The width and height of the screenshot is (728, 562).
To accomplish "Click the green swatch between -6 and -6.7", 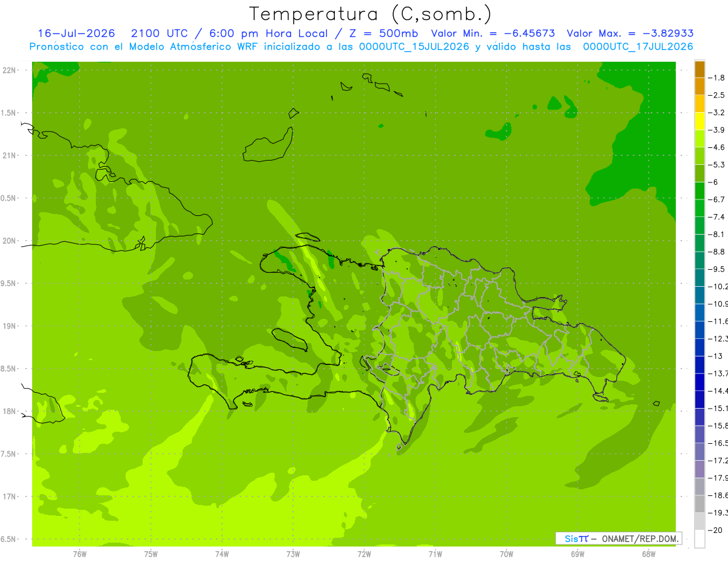I will point(699,191).
